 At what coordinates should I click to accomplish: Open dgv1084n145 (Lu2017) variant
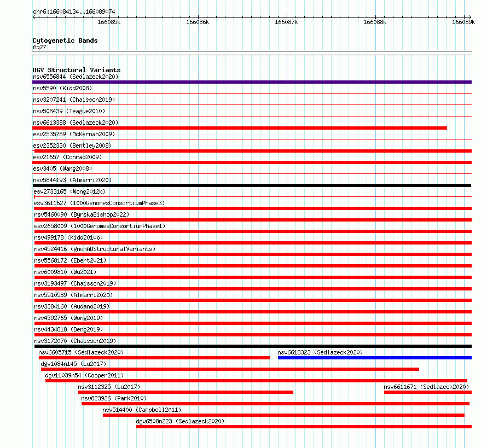[x=74, y=364]
